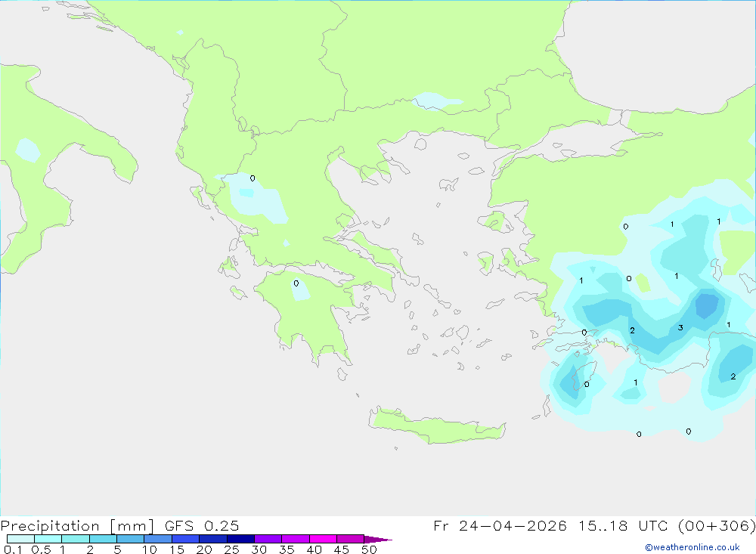Click the '15' legend scale label
This screenshot has width=756, height=554.
177,549
